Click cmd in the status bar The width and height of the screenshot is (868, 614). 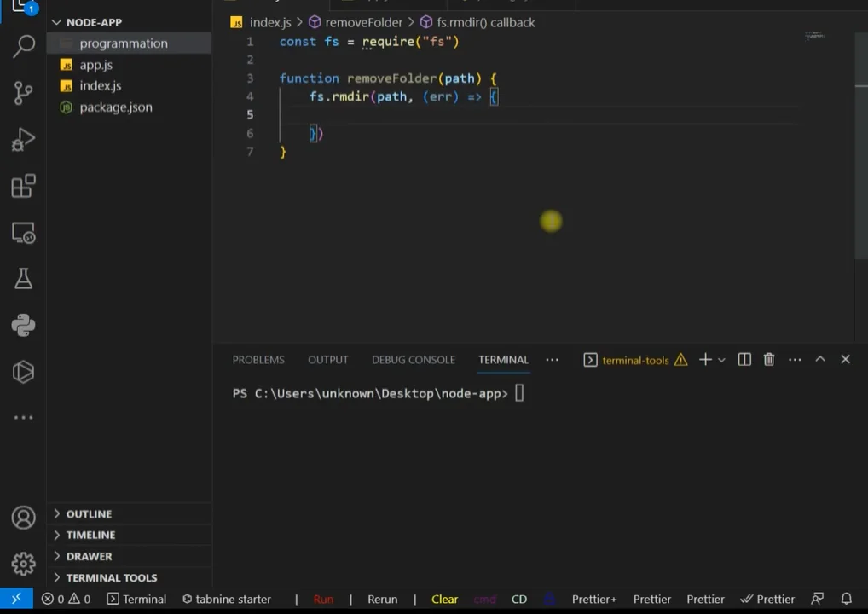tap(485, 599)
